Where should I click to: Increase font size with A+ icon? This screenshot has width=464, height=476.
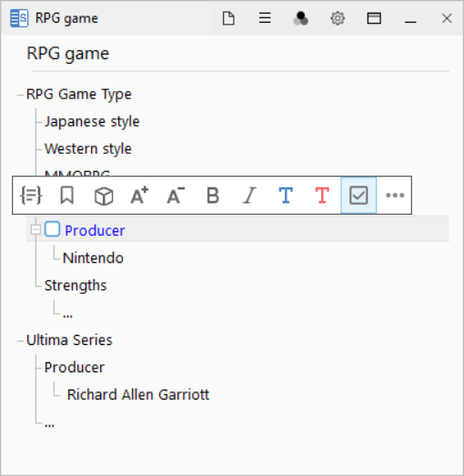point(139,195)
